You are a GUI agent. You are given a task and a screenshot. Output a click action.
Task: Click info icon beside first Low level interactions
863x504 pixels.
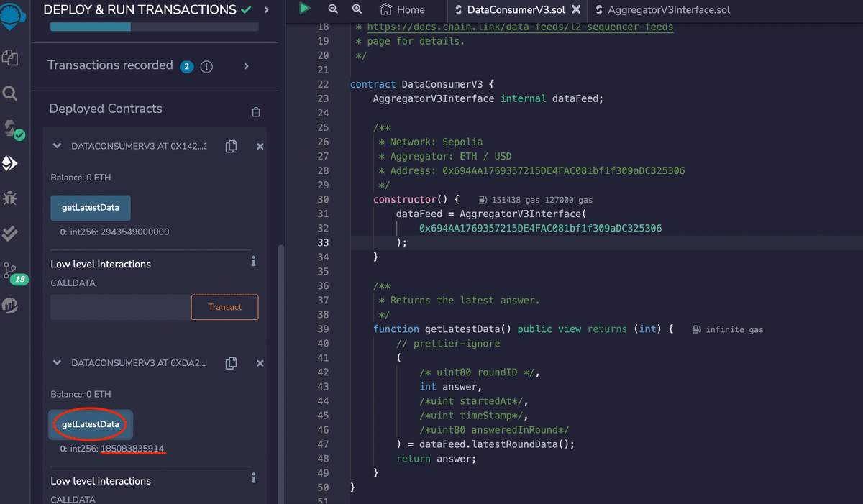tap(253, 261)
